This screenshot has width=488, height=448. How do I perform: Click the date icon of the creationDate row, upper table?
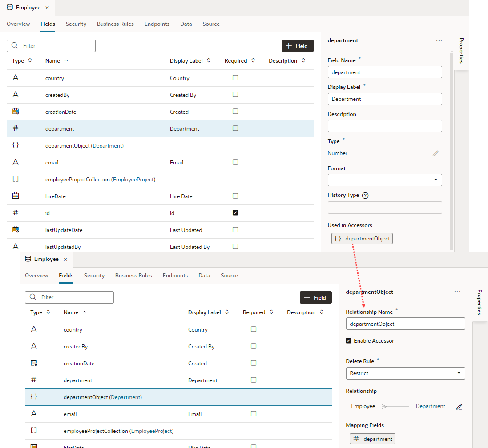pyautogui.click(x=16, y=111)
